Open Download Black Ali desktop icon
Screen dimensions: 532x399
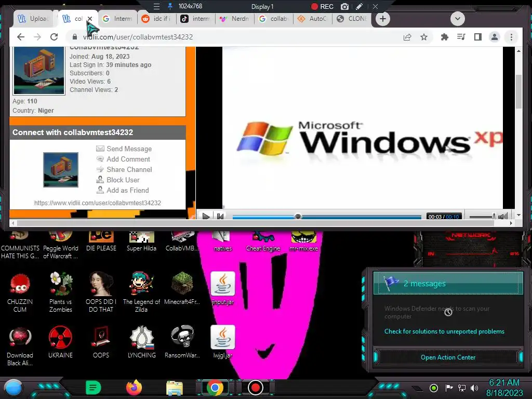(x=20, y=345)
